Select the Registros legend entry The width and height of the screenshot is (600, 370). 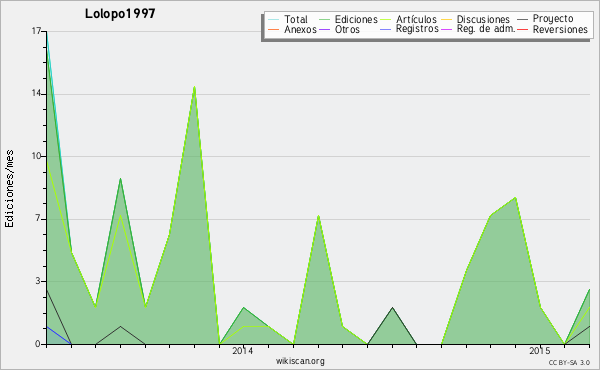click(417, 29)
